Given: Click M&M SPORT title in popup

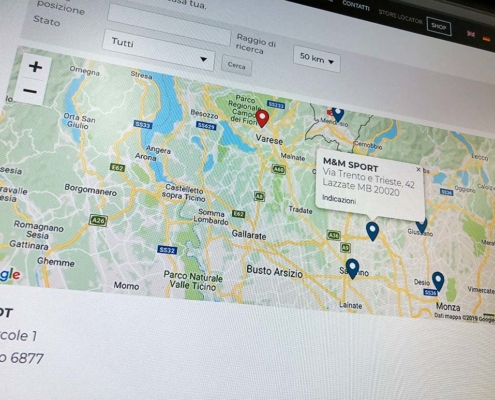Looking at the screenshot, I should (350, 165).
